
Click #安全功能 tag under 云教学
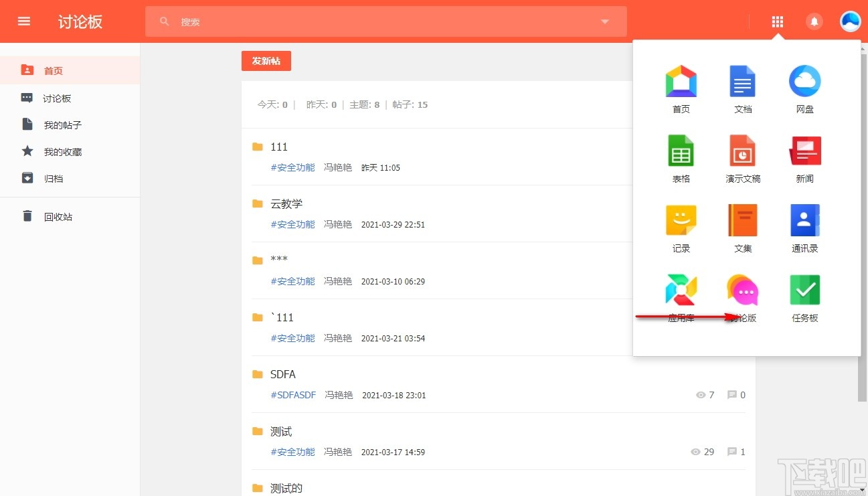tap(292, 224)
